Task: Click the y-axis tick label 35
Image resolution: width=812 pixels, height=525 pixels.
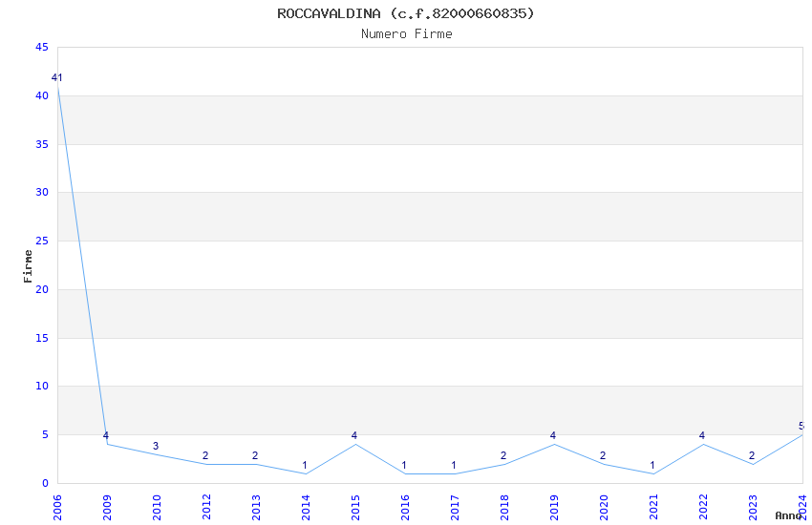Action: click(x=42, y=144)
